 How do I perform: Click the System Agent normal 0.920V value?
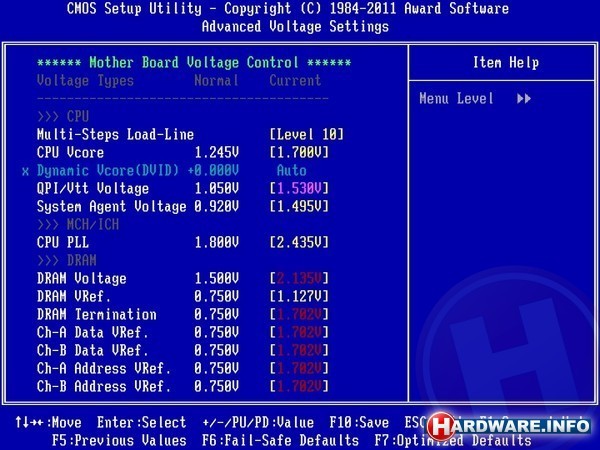click(217, 207)
